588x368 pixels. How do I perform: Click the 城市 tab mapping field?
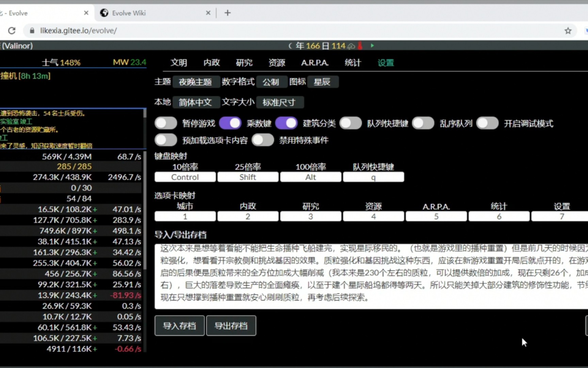[185, 216]
